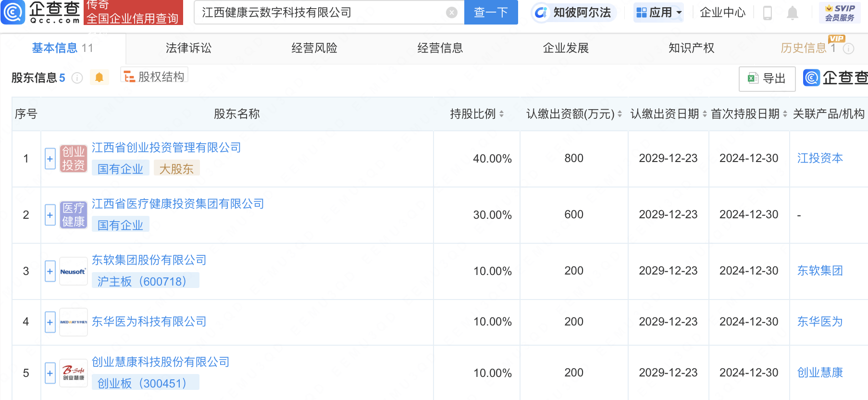Open 东软集团股份有限公司 link

pos(149,260)
